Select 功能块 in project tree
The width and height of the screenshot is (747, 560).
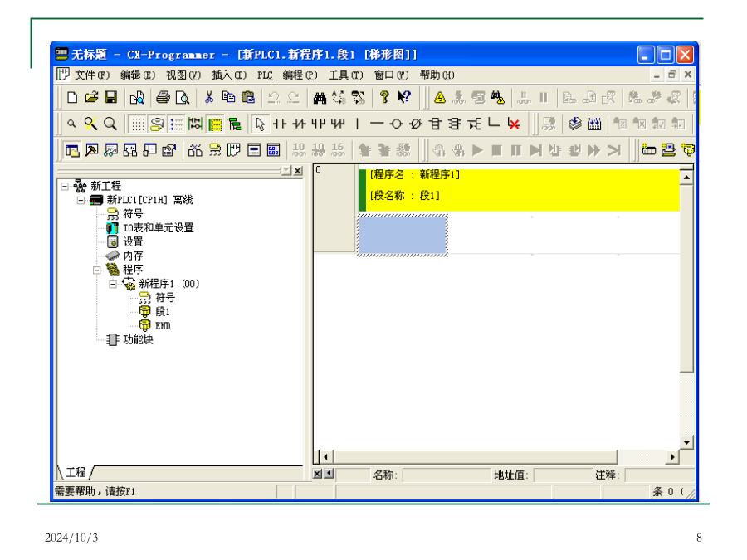[x=138, y=339]
